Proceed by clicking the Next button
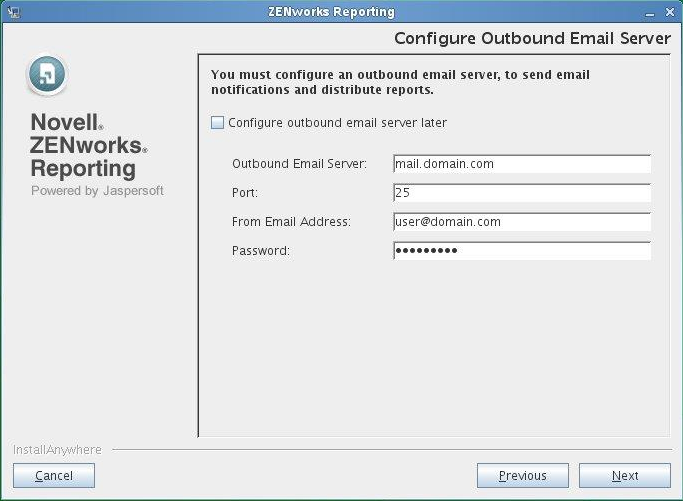Image resolution: width=683 pixels, height=501 pixels. pyautogui.click(x=625, y=475)
